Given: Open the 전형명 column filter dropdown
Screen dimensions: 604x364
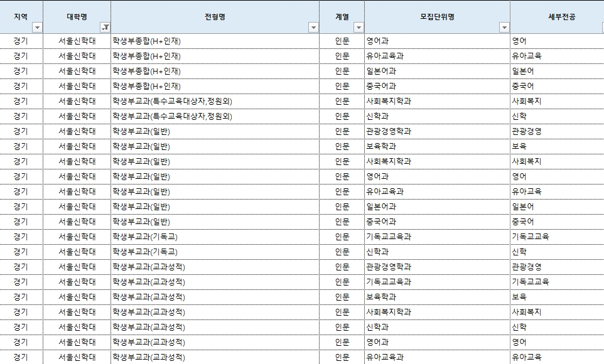Looking at the screenshot, I should 313,28.
